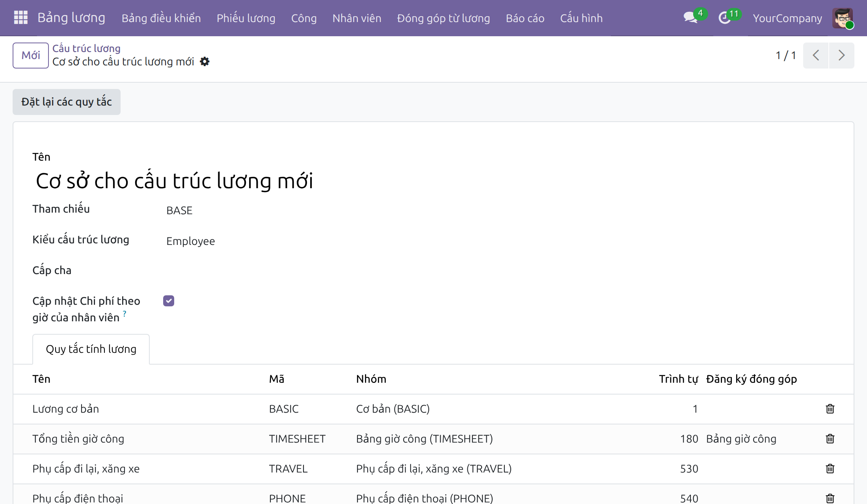The width and height of the screenshot is (867, 504).
Task: Go to next record with right arrow
Action: point(841,55)
